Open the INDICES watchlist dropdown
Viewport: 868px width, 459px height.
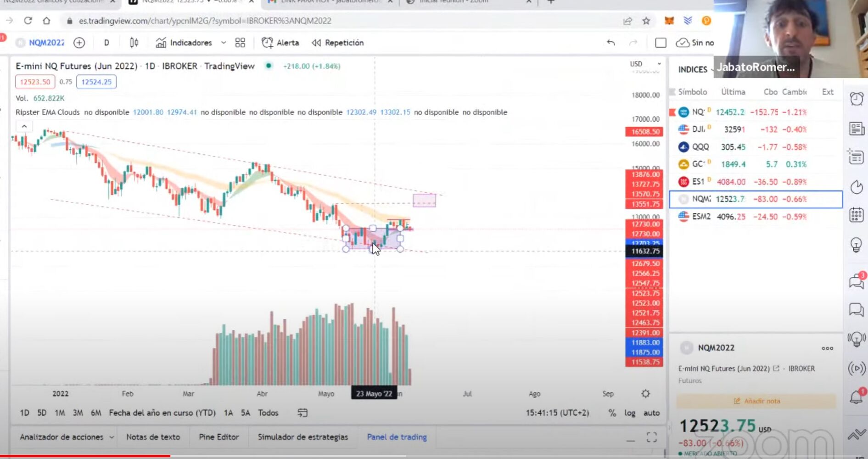pyautogui.click(x=696, y=69)
